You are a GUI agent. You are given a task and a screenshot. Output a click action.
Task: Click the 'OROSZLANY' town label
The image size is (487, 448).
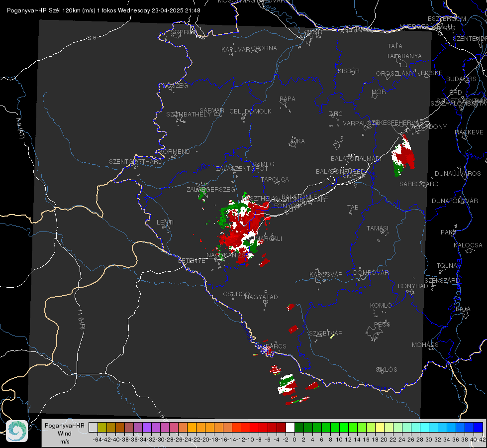(x=395, y=74)
